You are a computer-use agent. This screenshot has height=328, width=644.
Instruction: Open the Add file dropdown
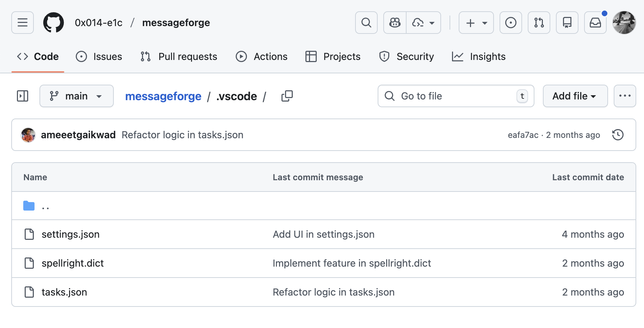575,96
